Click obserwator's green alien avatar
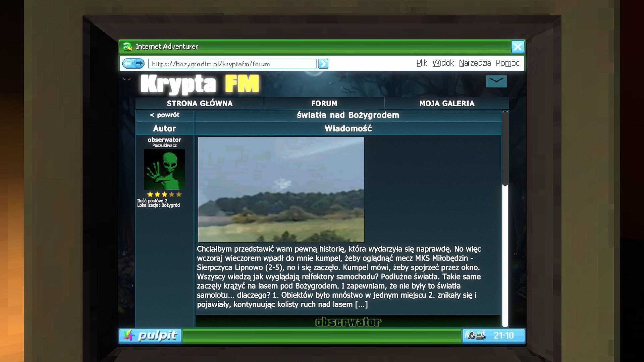644x362 pixels. (164, 170)
